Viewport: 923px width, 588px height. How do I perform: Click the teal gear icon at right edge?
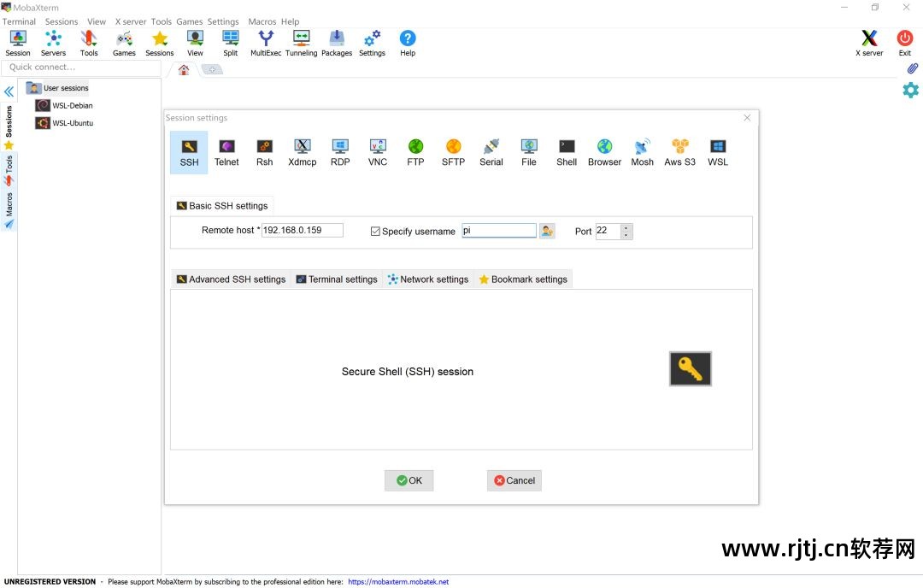(x=911, y=90)
